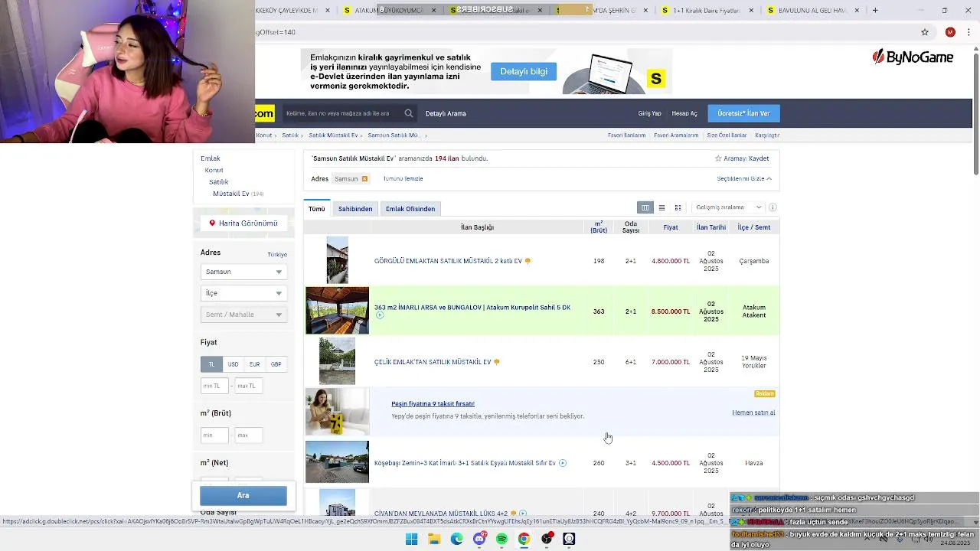Close the BAVULUNU AL GELİ tab

click(x=857, y=11)
